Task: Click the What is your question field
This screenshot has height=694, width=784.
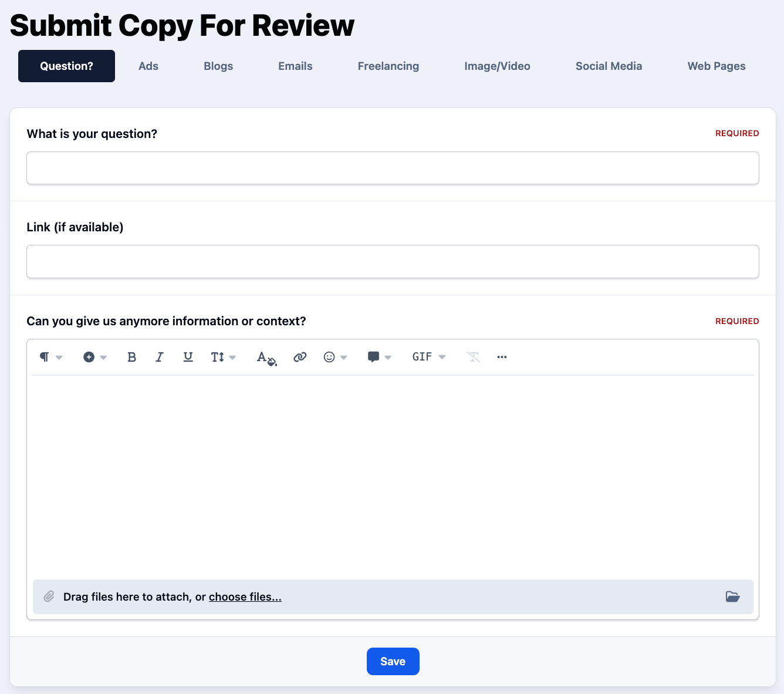Action: coord(393,168)
